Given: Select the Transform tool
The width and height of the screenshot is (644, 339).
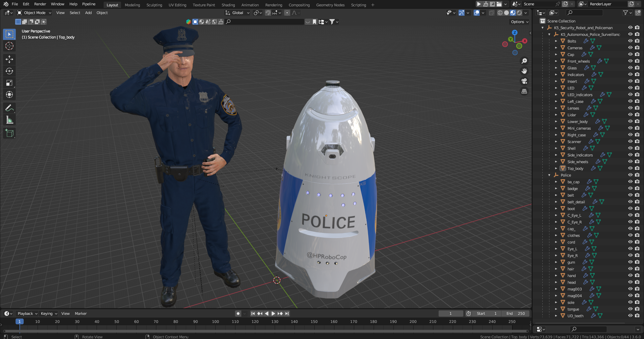Looking at the screenshot, I should point(9,94).
